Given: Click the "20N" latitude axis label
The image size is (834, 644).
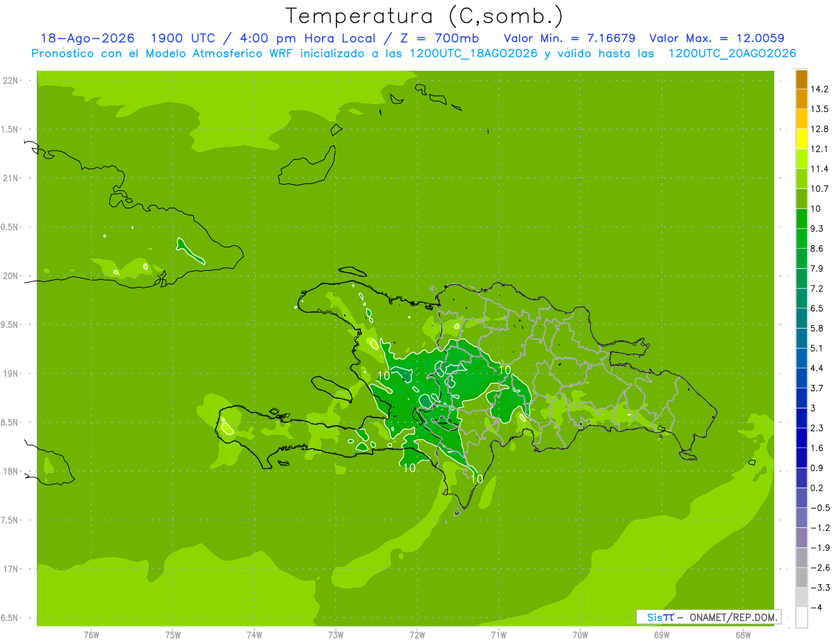Looking at the screenshot, I should (11, 276).
